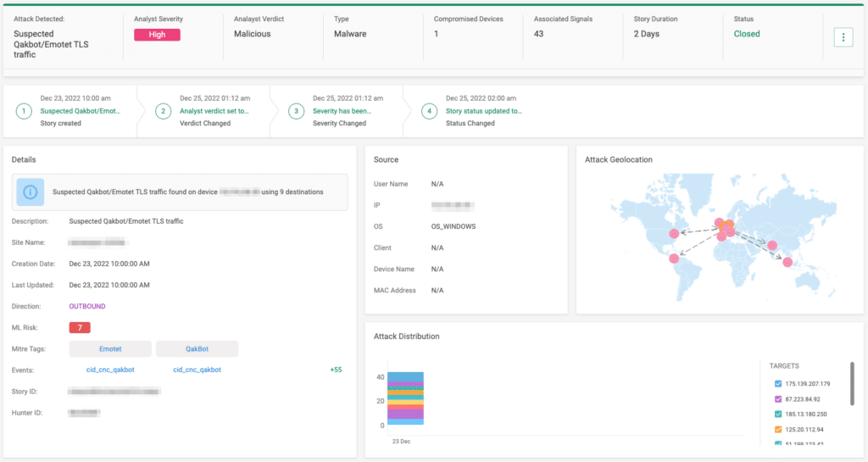Click the Emotet Mitre tag
This screenshot has height=462, width=868.
110,348
